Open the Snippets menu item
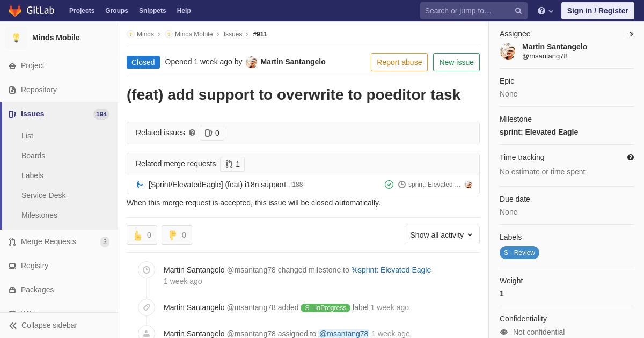Screen dimensions: 644x338 152,11
